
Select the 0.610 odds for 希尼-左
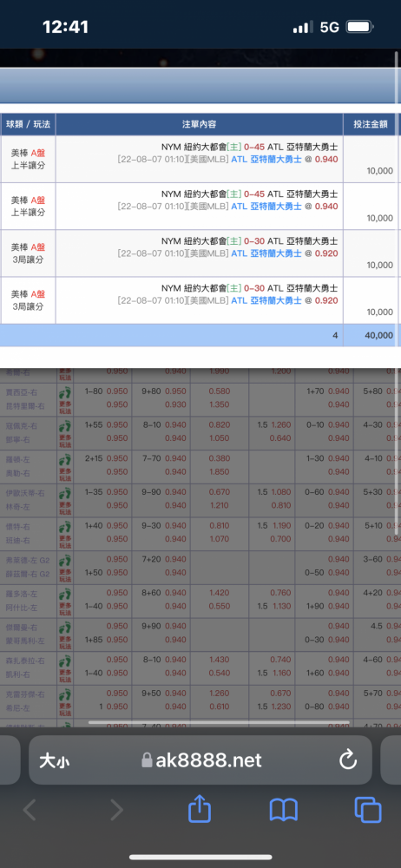[x=220, y=707]
